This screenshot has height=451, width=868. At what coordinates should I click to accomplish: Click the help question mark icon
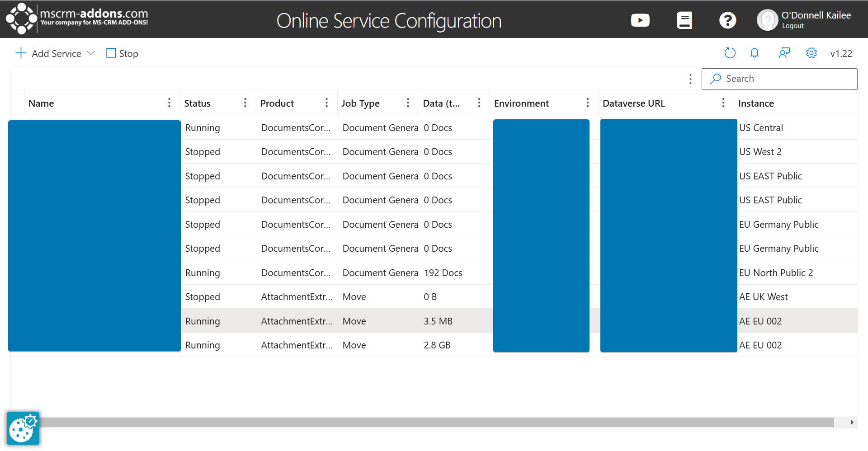(727, 20)
